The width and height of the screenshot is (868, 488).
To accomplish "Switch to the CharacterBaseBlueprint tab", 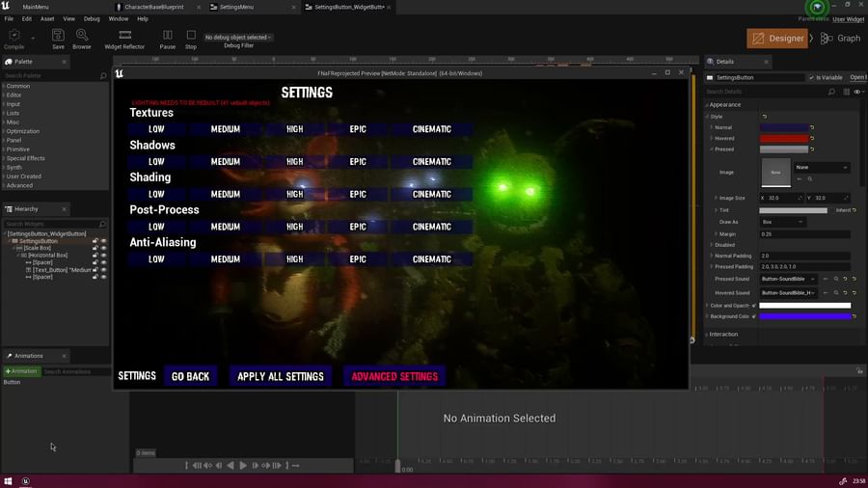I will point(154,7).
